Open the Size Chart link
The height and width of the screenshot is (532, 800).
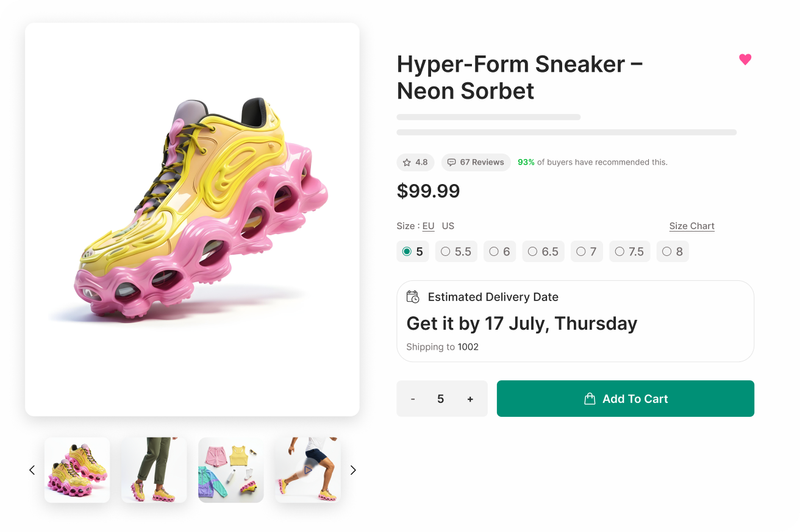(691, 226)
